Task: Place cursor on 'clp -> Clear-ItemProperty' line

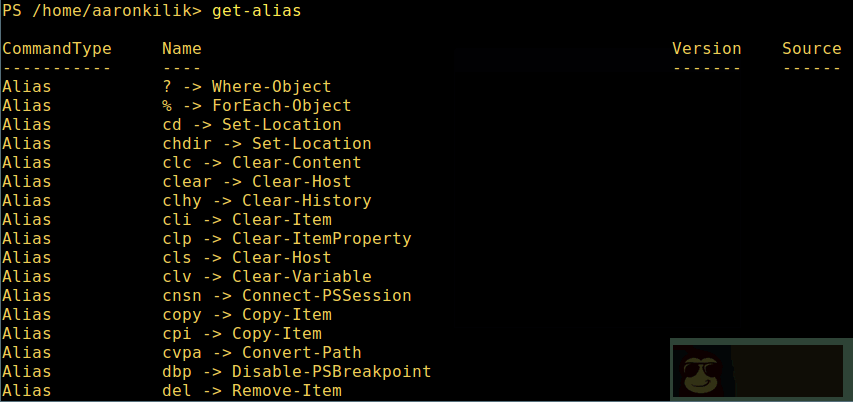Action: (x=286, y=239)
